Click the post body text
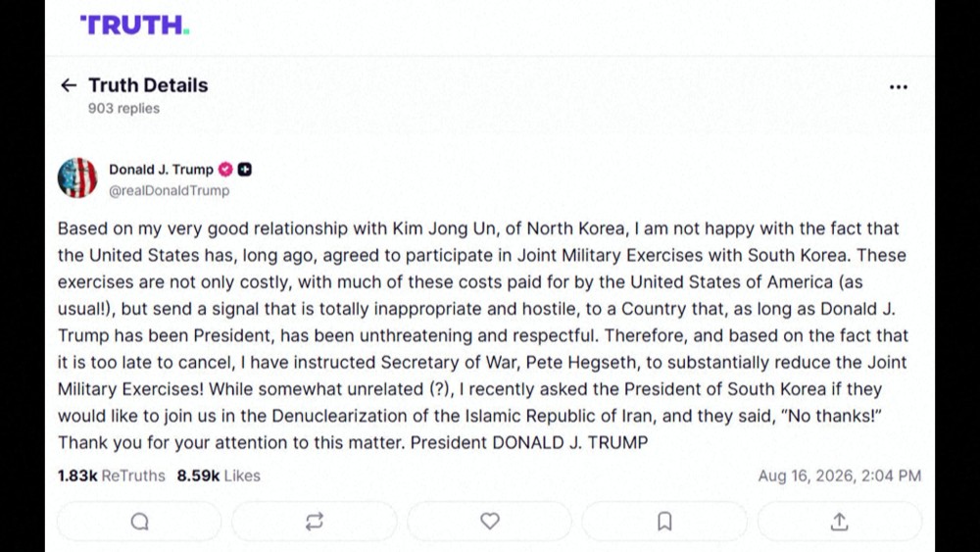Viewport: 980px width, 552px height. (x=482, y=335)
